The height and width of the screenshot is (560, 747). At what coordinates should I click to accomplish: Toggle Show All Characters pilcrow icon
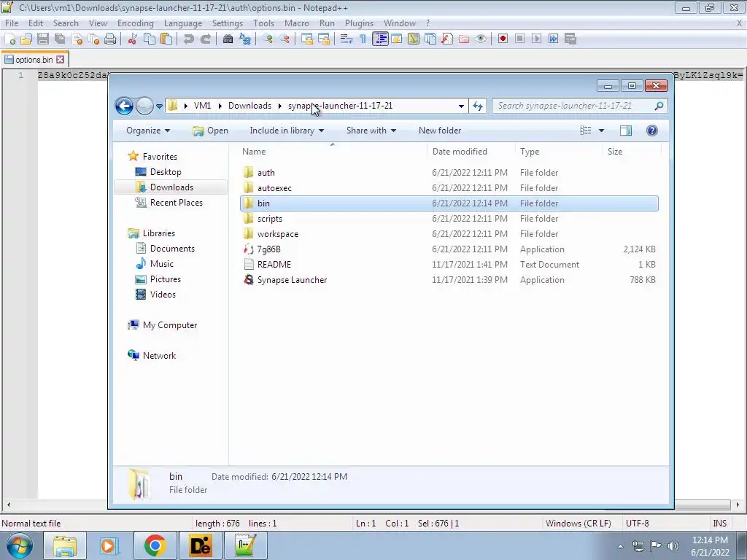(363, 39)
